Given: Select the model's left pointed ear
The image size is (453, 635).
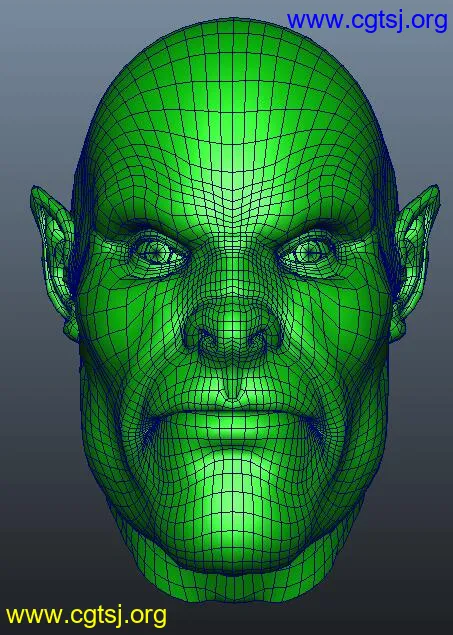Looking at the screenshot, I should (x=53, y=261).
